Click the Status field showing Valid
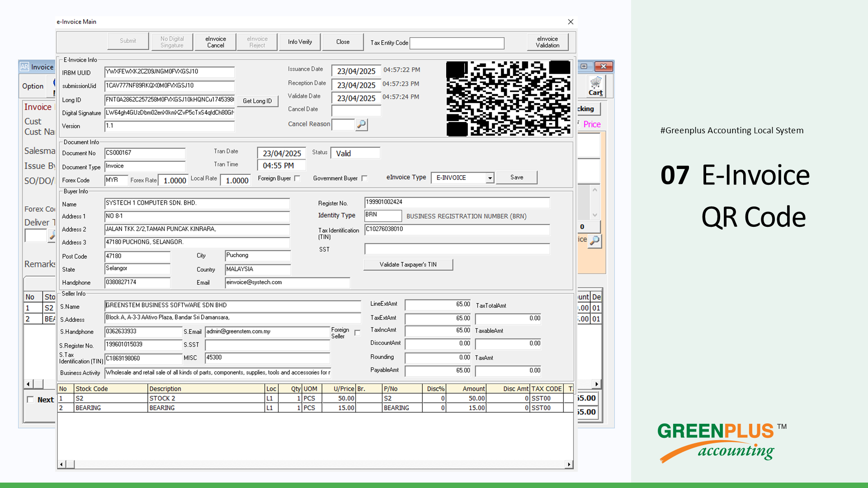The image size is (868, 488). (x=355, y=154)
